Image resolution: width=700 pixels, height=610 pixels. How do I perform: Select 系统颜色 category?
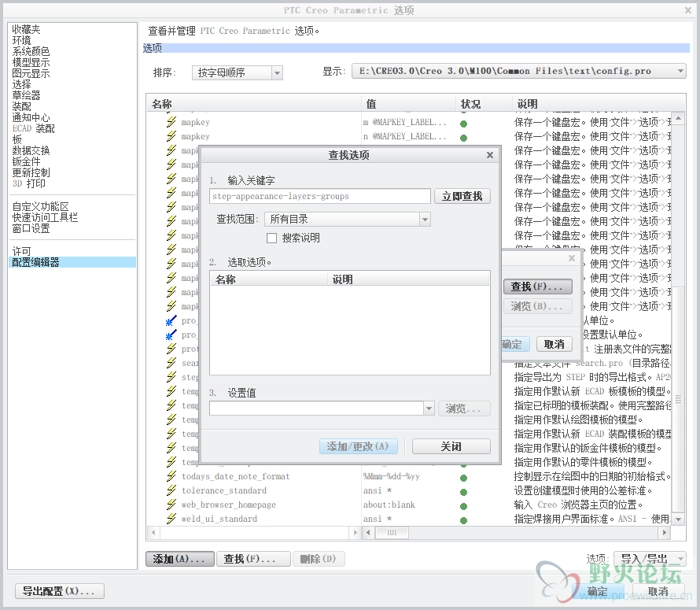(x=31, y=51)
